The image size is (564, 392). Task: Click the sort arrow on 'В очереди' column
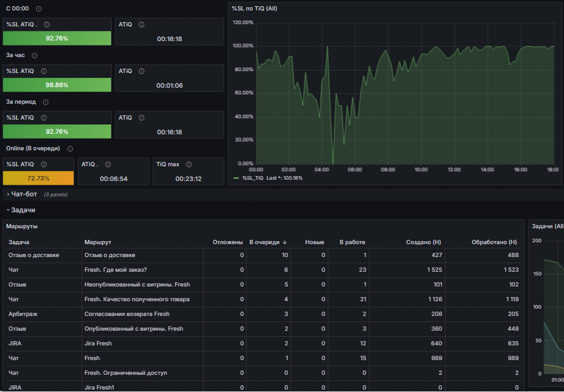(284, 242)
